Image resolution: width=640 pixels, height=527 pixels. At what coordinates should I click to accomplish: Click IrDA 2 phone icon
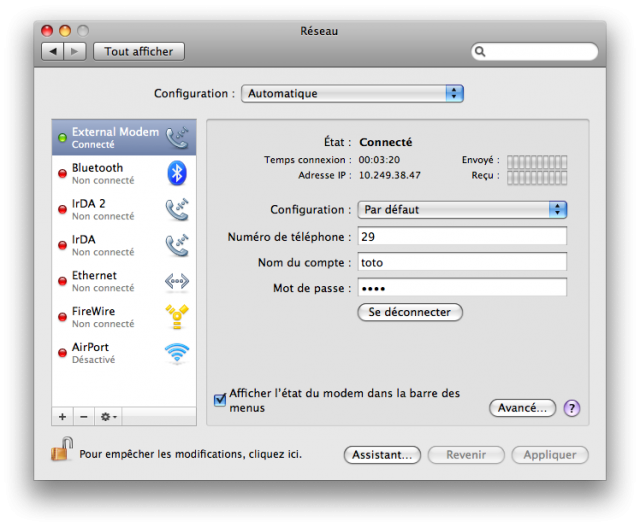pyautogui.click(x=177, y=209)
